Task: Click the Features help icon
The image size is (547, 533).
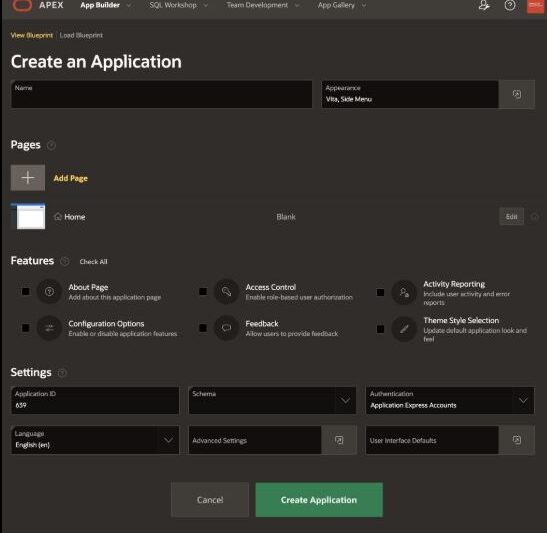Action: coord(65,261)
